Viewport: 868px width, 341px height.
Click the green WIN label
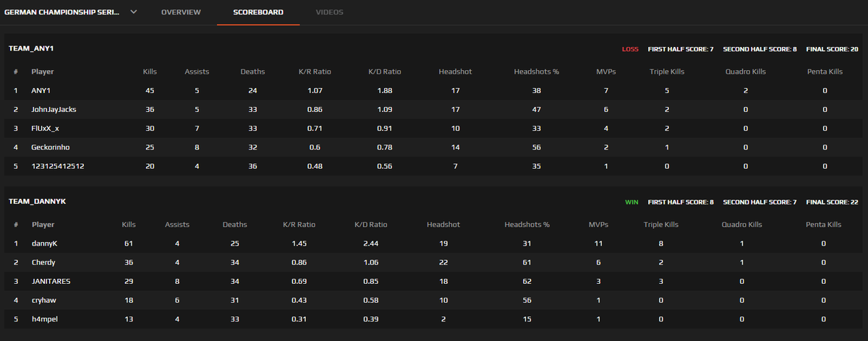click(632, 202)
